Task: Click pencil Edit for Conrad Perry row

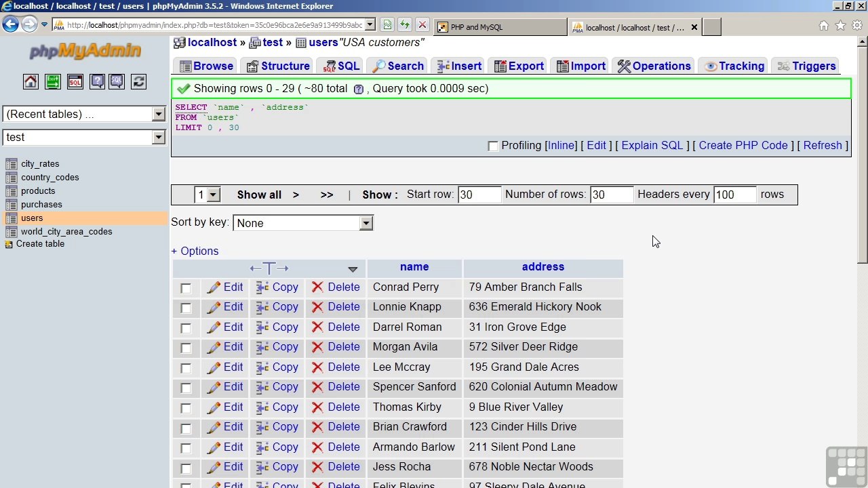Action: 225,287
